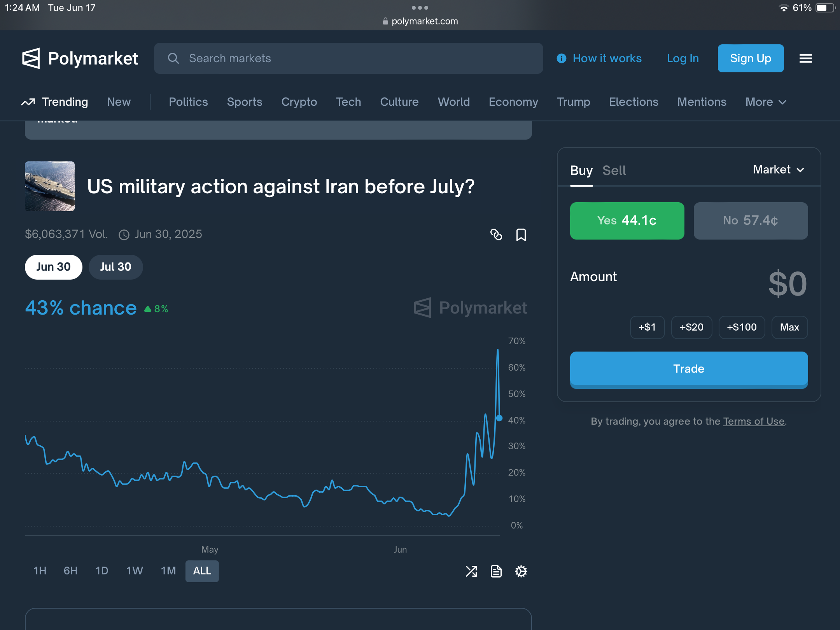This screenshot has height=630, width=840.
Task: Open the Politics category
Action: [188, 102]
